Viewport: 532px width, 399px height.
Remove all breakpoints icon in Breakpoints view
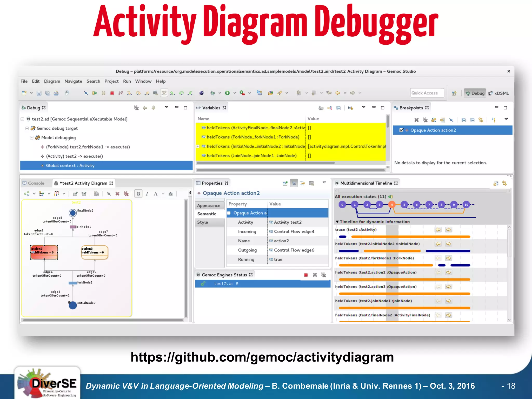[425, 120]
